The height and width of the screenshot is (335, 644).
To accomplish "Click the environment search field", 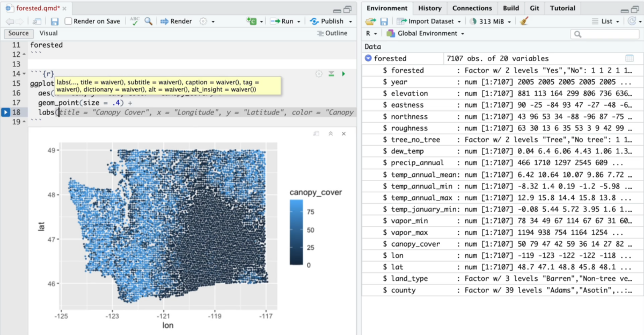I will (x=606, y=34).
